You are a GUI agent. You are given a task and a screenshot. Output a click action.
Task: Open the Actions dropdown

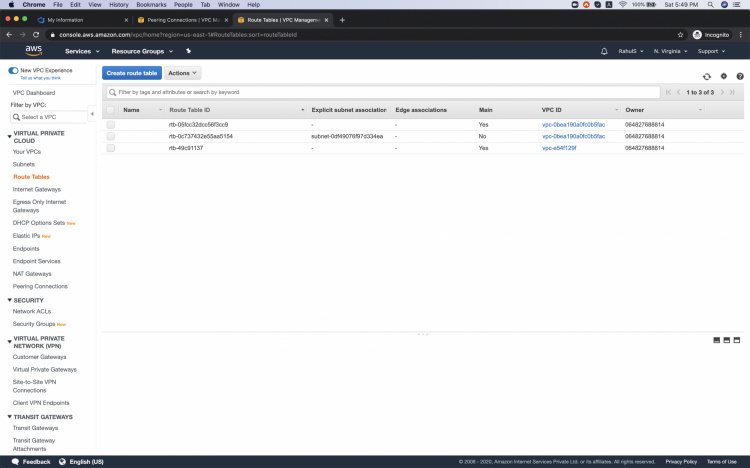coord(183,73)
